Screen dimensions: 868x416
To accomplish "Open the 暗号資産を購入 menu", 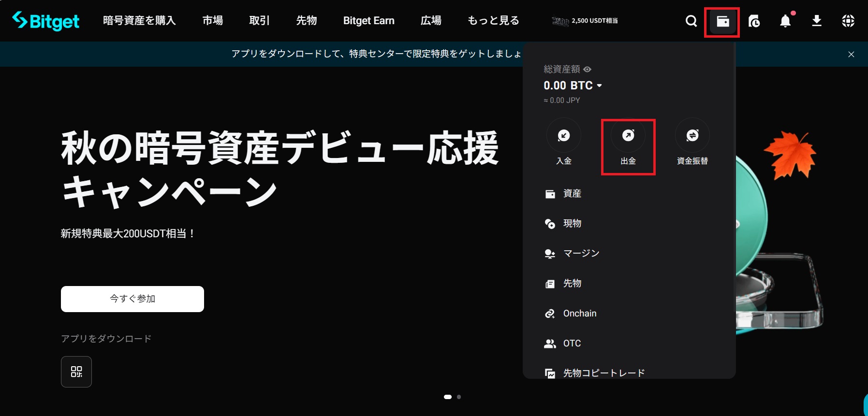I will 139,21.
